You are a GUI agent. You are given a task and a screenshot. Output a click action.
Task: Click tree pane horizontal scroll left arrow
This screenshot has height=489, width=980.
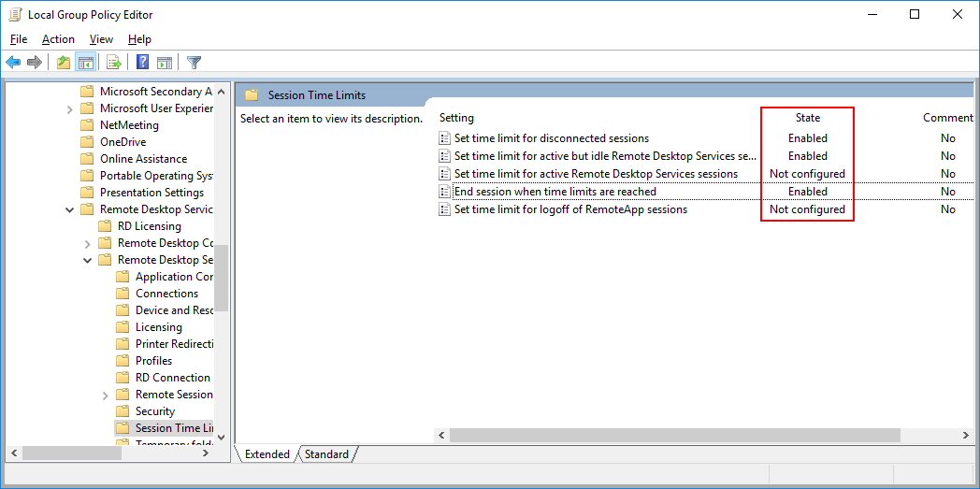[x=14, y=453]
